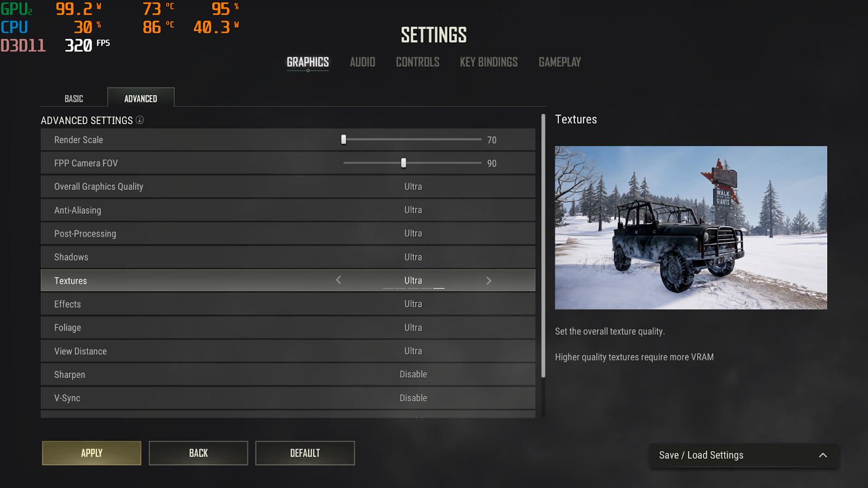Image resolution: width=868 pixels, height=488 pixels.
Task: Reset settings with the Default button
Action: coord(305,453)
